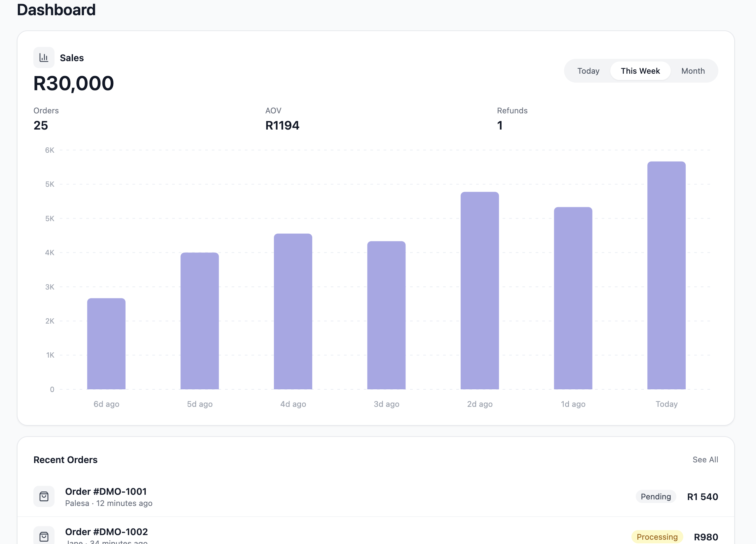Select the 'Today' sales filter
Viewport: 756px width, 544px height.
(588, 71)
